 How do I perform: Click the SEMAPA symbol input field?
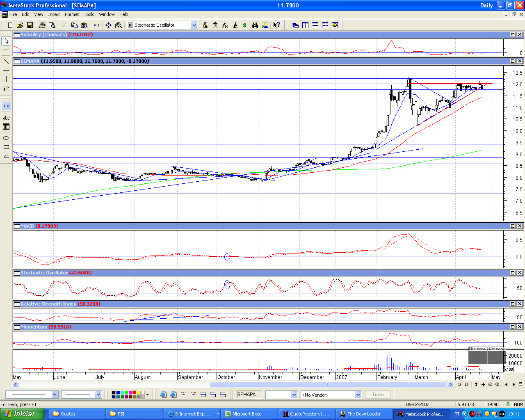point(249,395)
